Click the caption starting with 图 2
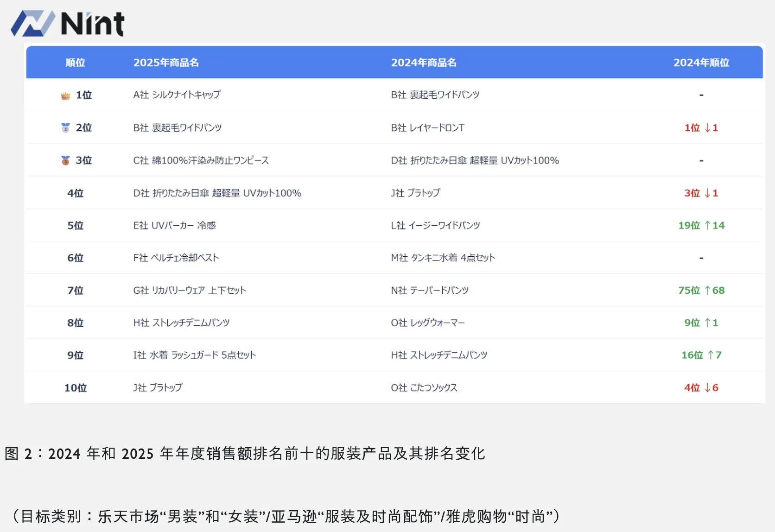Screen dimensions: 775x532 pos(245,453)
